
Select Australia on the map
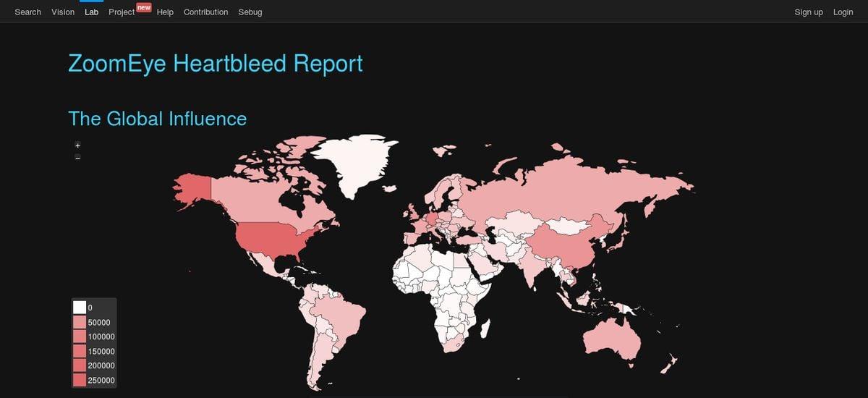pos(611,339)
